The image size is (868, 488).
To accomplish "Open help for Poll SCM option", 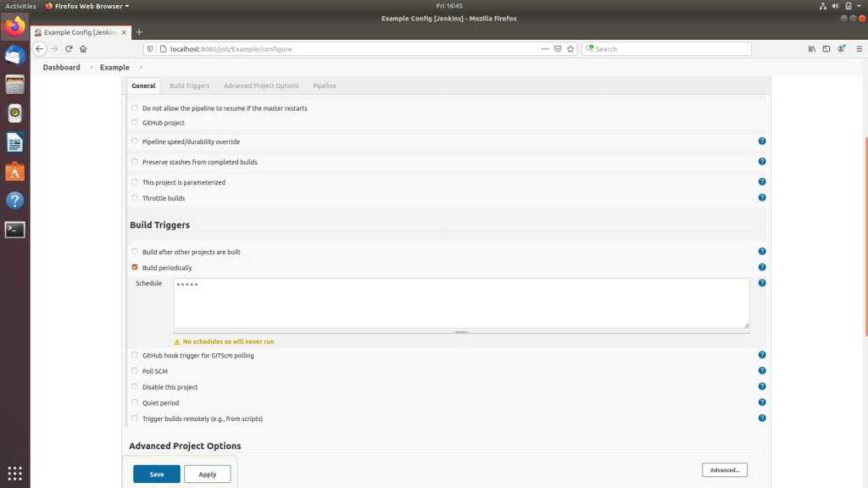I will point(761,371).
